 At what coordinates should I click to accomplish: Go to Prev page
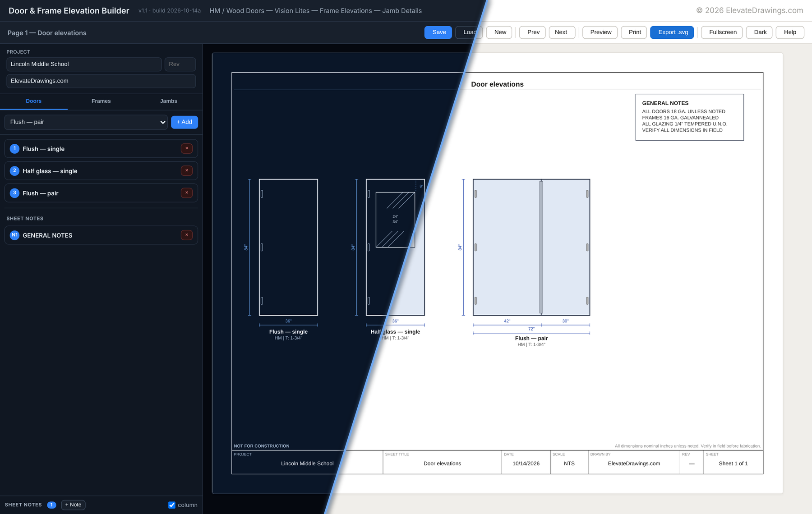pos(533,32)
